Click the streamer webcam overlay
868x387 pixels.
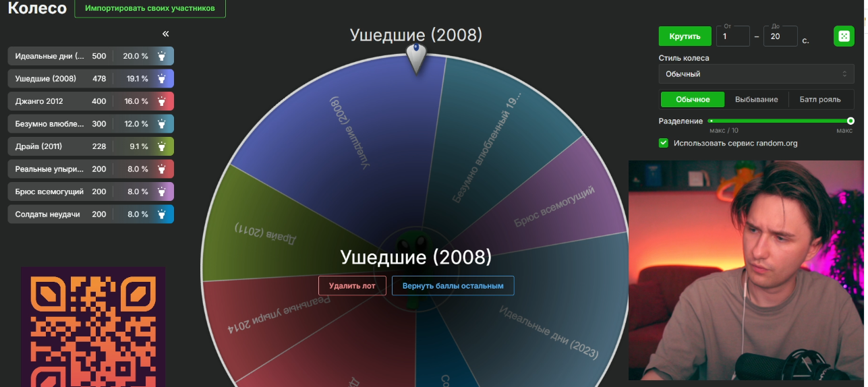pos(746,270)
